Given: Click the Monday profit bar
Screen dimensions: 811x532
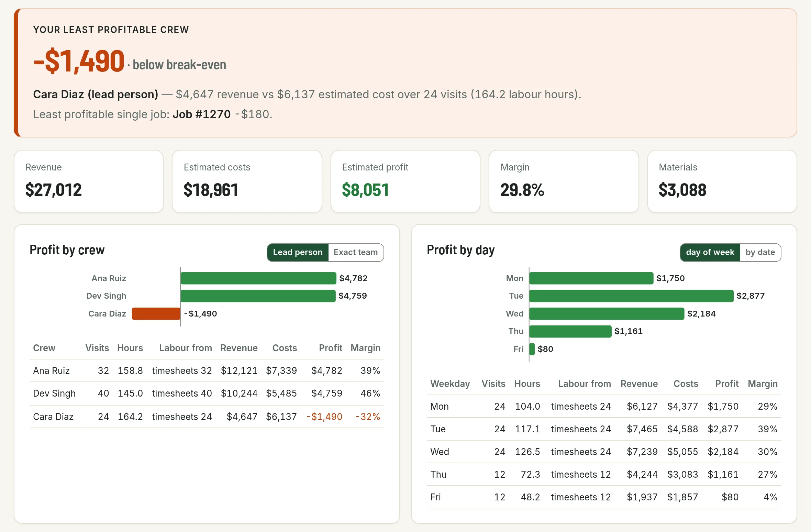Looking at the screenshot, I should (x=591, y=278).
